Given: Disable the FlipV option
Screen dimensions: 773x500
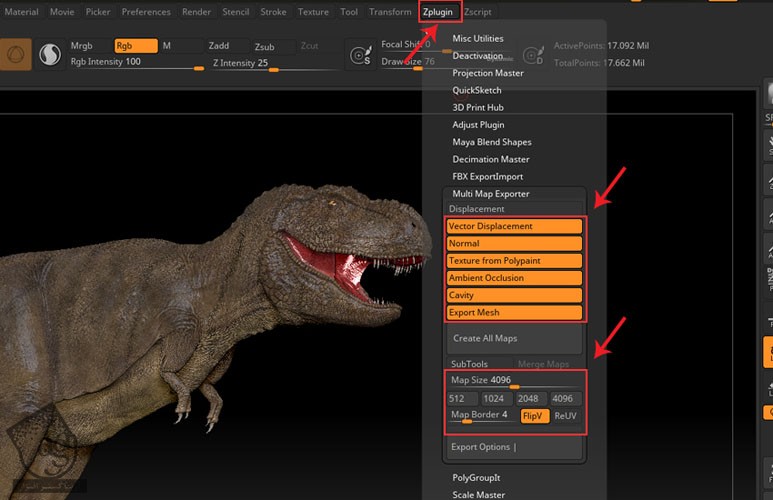Looking at the screenshot, I should [534, 415].
